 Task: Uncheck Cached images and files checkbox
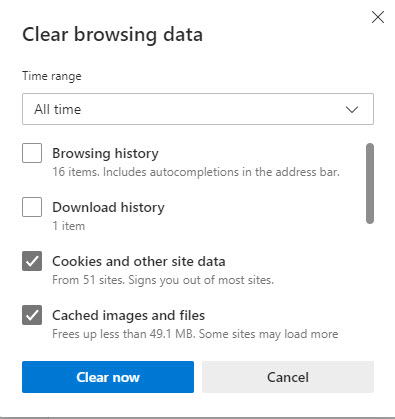(x=32, y=315)
